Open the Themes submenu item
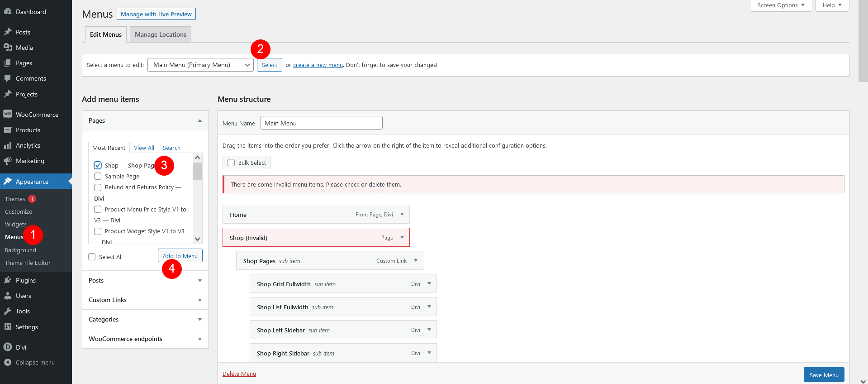This screenshot has width=868, height=384. pyautogui.click(x=15, y=199)
